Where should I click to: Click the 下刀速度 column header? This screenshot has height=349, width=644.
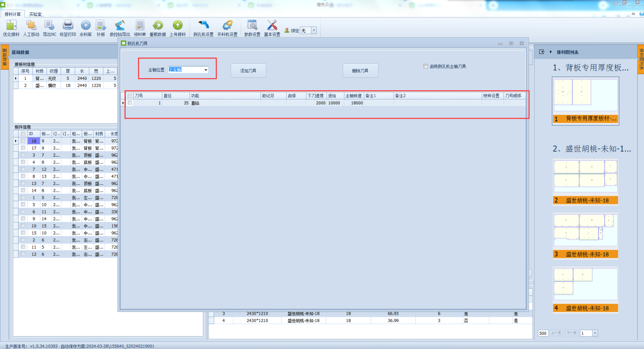tap(316, 96)
